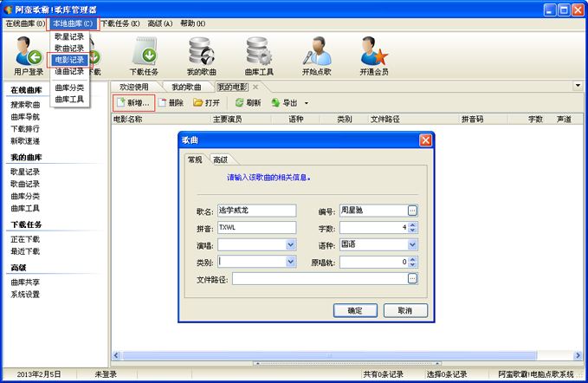Open 曲库共享 in sidebar

[25, 282]
